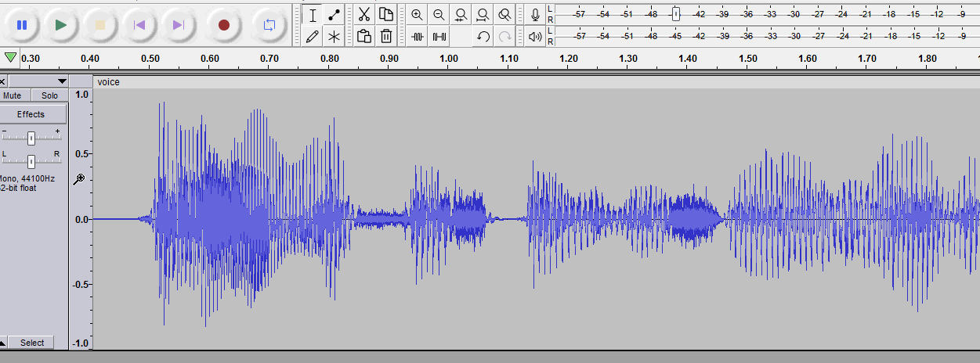This screenshot has height=363, width=980.
Task: Click the track gain slider handle
Action: (x=31, y=138)
